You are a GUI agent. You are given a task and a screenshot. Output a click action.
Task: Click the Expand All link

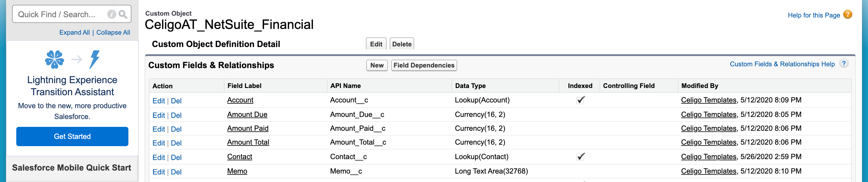coord(74,32)
